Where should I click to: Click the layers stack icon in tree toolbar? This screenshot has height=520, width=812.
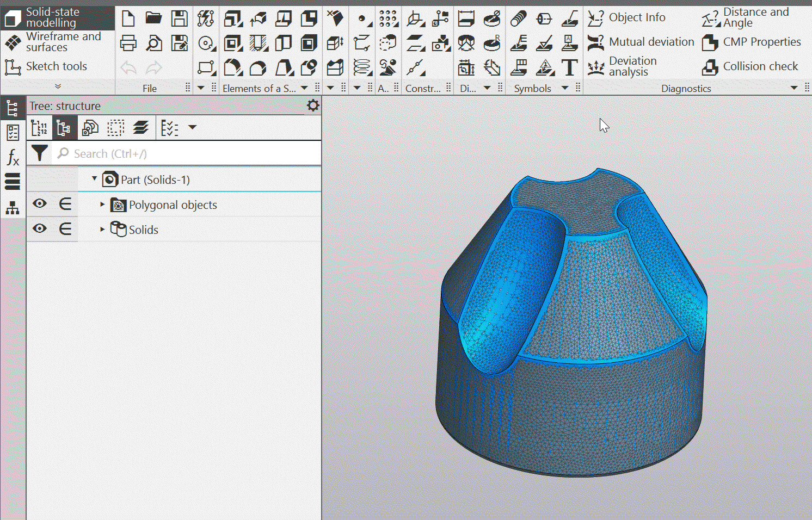[140, 128]
